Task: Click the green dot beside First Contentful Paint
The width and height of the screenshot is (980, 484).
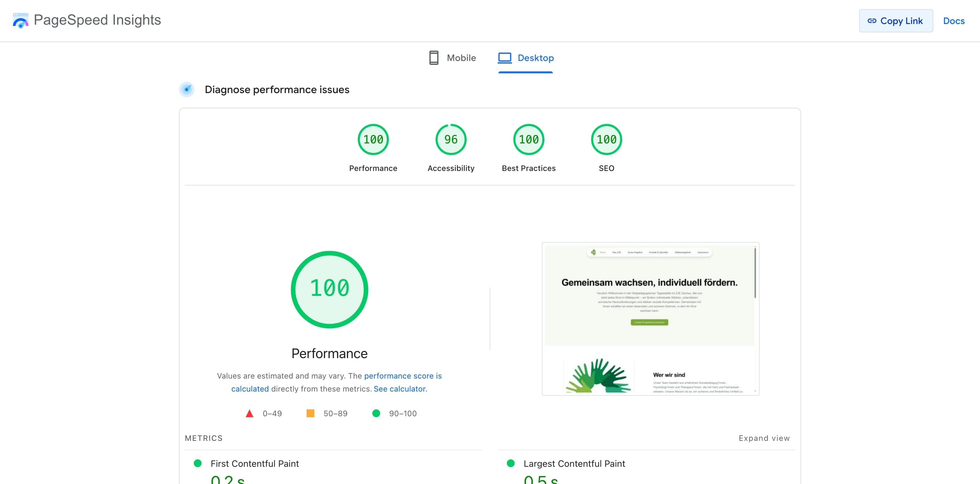Action: pos(198,464)
